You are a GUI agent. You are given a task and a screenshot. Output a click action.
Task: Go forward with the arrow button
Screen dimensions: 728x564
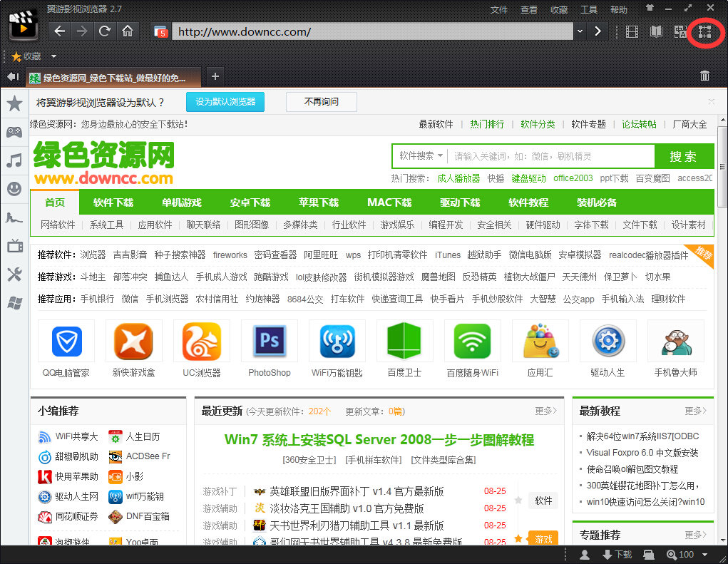point(82,31)
